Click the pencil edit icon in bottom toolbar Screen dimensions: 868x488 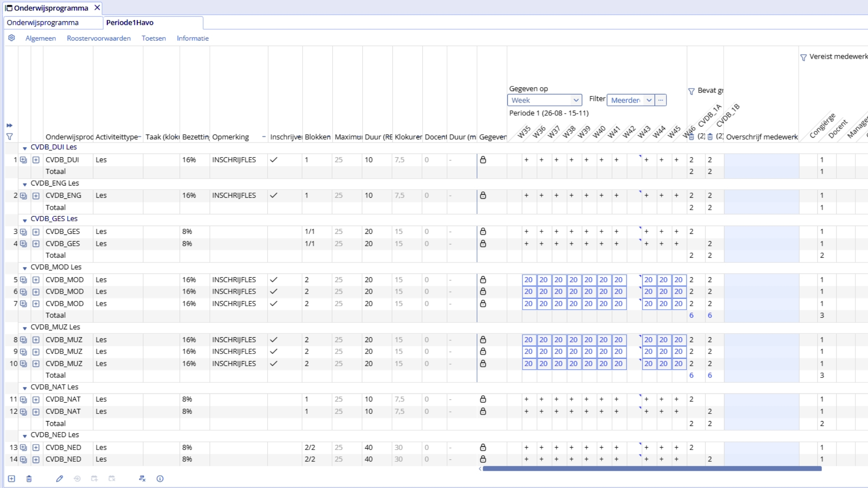(x=59, y=479)
